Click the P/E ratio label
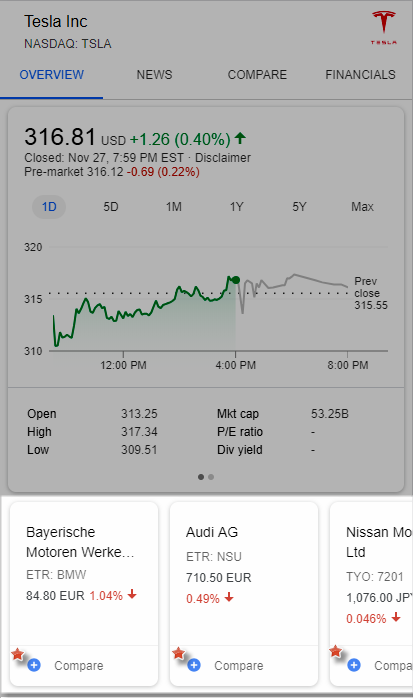This screenshot has width=413, height=698. pyautogui.click(x=240, y=431)
